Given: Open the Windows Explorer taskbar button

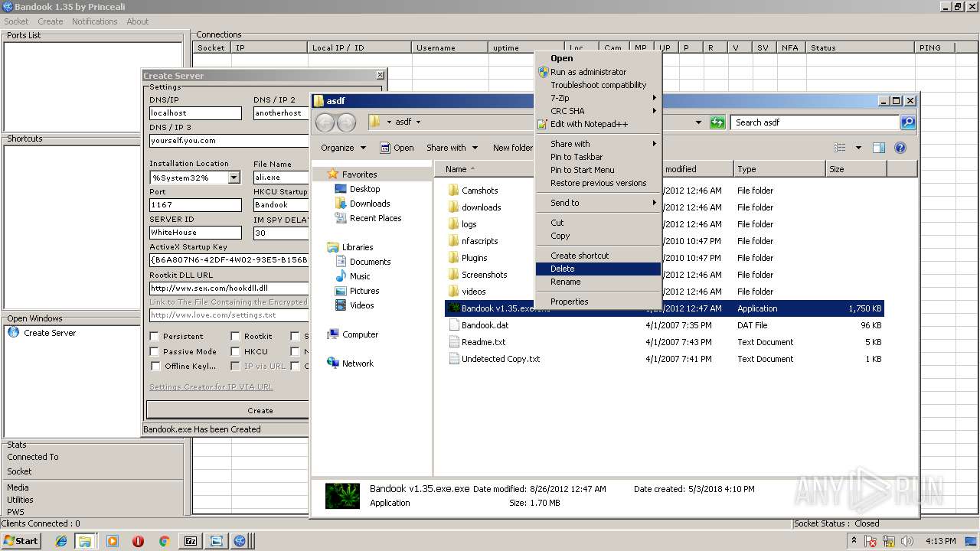Looking at the screenshot, I should 84,541.
